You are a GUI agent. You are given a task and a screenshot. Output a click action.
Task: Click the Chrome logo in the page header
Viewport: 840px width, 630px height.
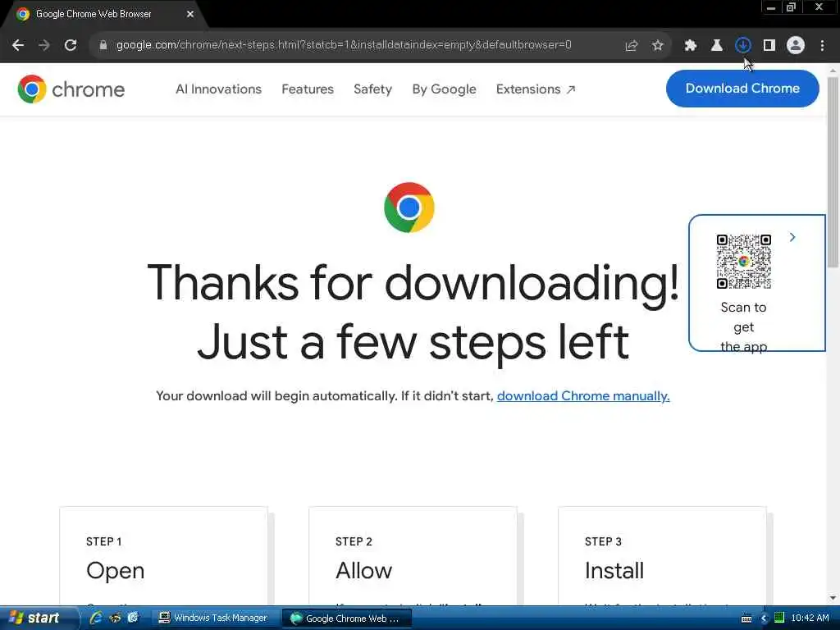pos(71,89)
